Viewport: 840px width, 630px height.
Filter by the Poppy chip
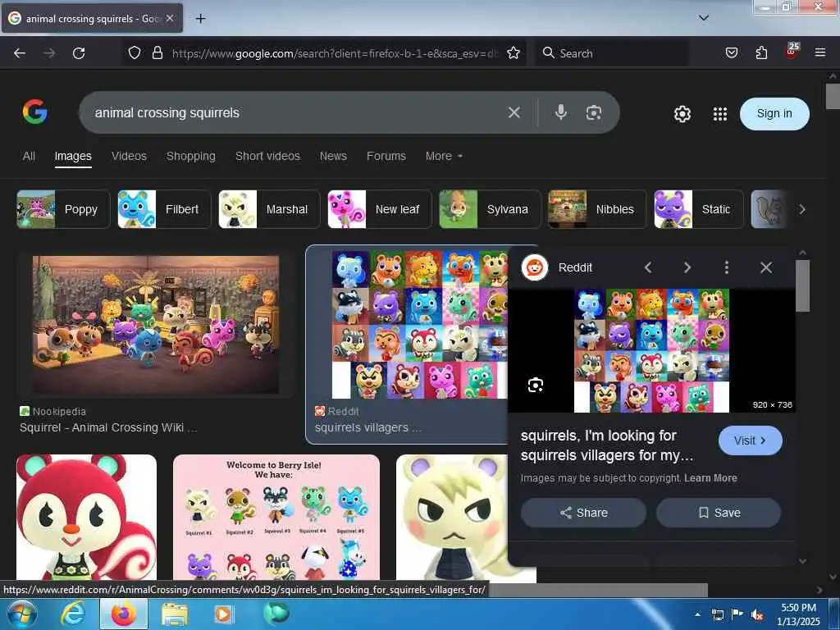pos(63,209)
